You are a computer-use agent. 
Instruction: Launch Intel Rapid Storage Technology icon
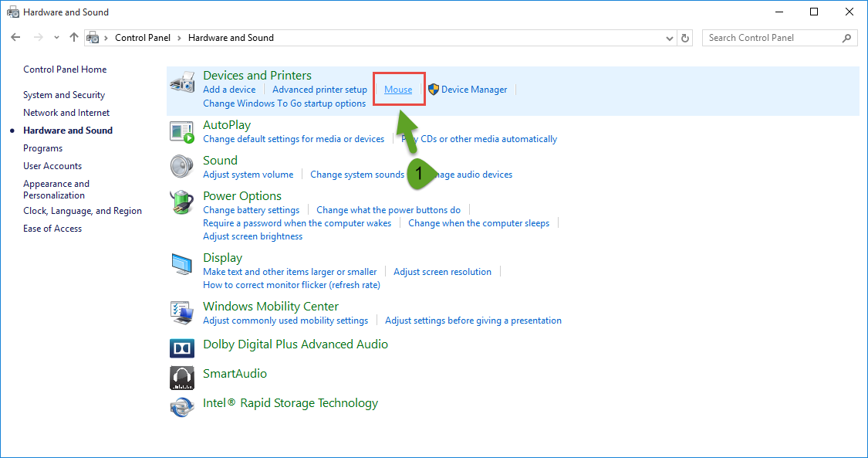pyautogui.click(x=182, y=407)
